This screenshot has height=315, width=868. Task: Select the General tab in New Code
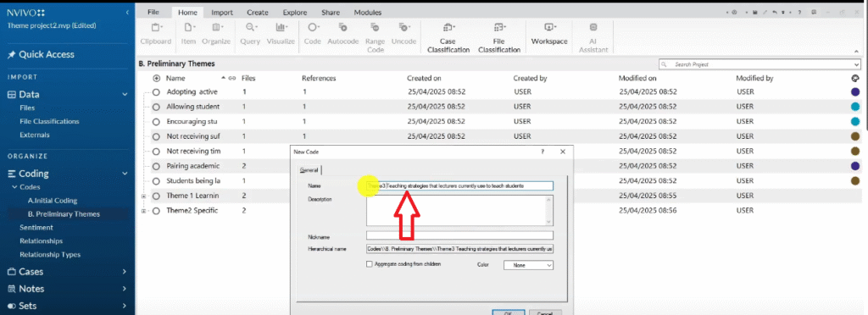coord(309,170)
